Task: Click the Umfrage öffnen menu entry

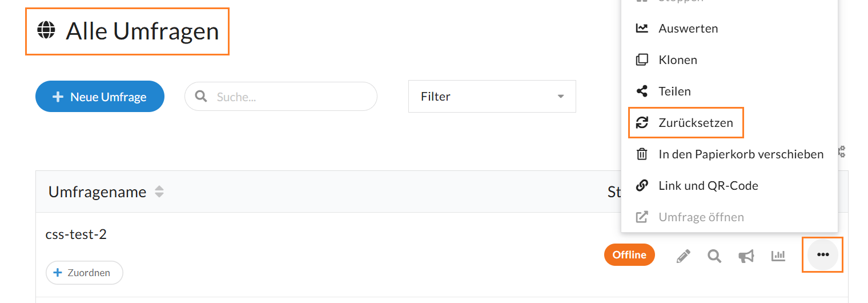Action: click(x=701, y=217)
